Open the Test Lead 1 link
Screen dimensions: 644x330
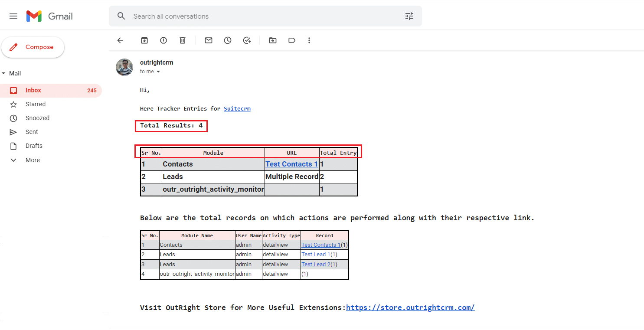pyautogui.click(x=316, y=255)
